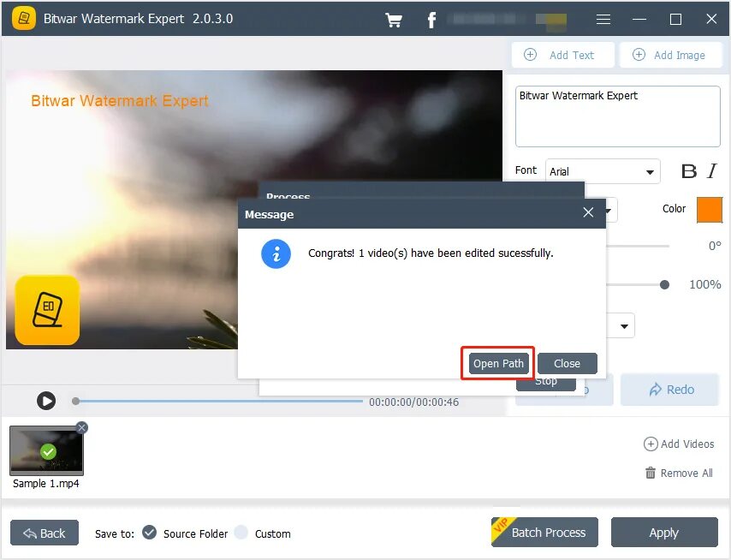731x560 pixels.
Task: Click the Stop button in Process dialog
Action: pyautogui.click(x=546, y=383)
